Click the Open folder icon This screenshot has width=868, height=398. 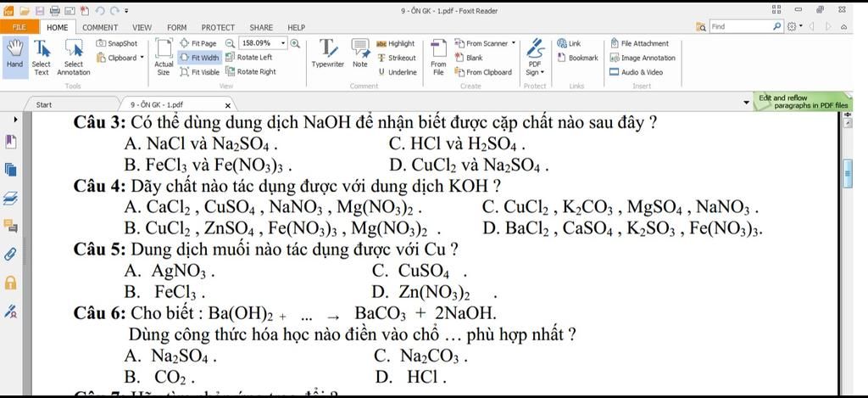tap(24, 10)
